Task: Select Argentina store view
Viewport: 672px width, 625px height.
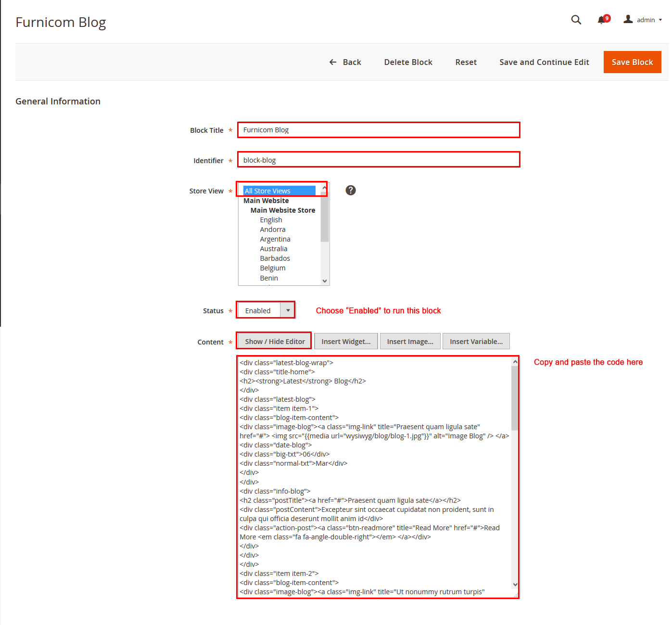Action: coord(275,239)
